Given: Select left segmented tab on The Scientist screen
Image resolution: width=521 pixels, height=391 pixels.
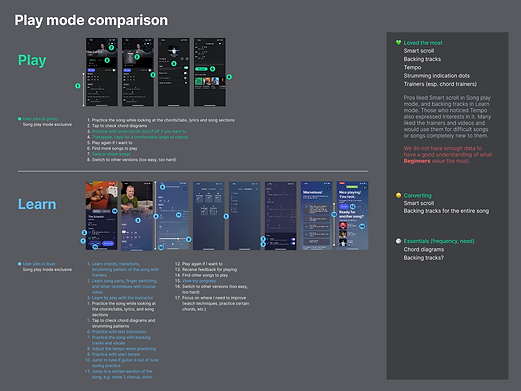Looking at the screenshot, I should click(x=97, y=211).
